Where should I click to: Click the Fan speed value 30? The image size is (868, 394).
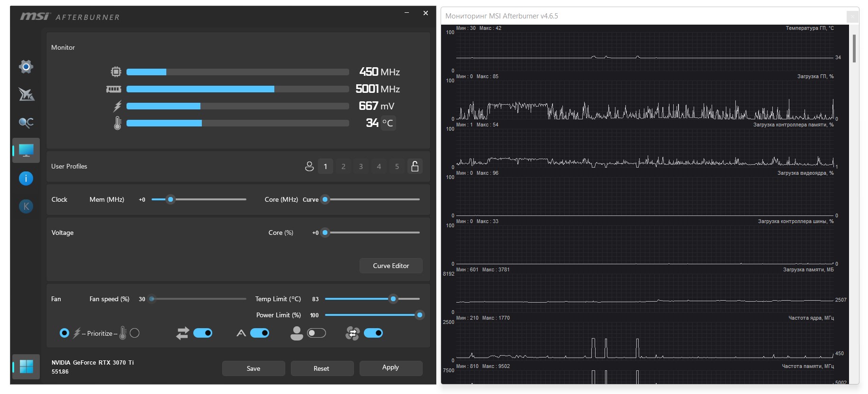pos(142,299)
